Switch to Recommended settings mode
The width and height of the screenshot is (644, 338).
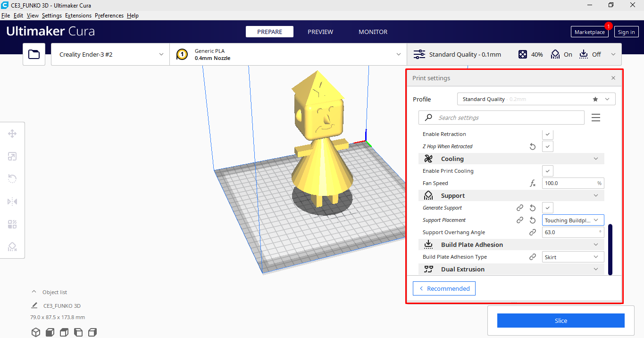click(444, 288)
